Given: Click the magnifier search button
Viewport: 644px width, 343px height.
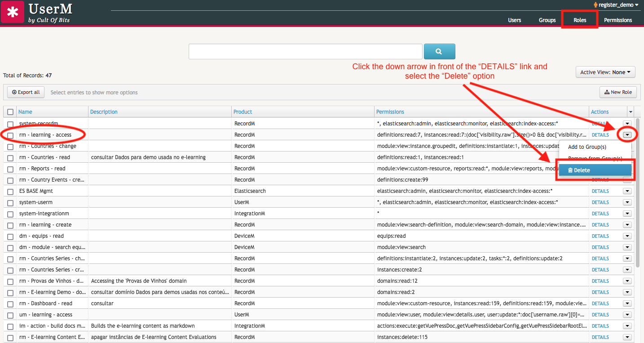Looking at the screenshot, I should [439, 51].
